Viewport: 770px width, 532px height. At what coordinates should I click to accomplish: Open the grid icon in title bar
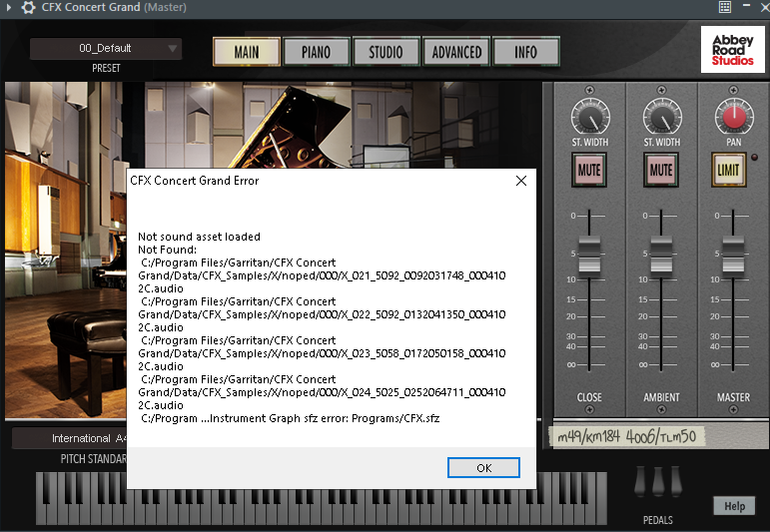[725, 7]
